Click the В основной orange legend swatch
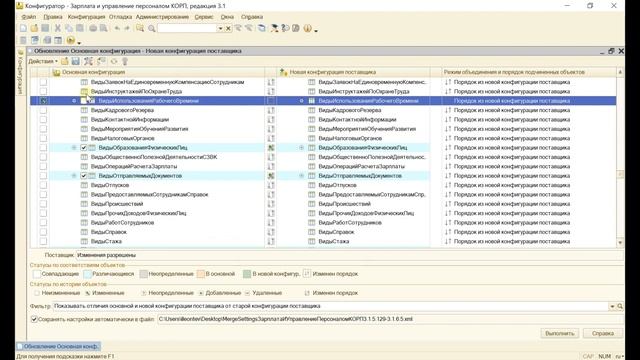 tap(200, 274)
